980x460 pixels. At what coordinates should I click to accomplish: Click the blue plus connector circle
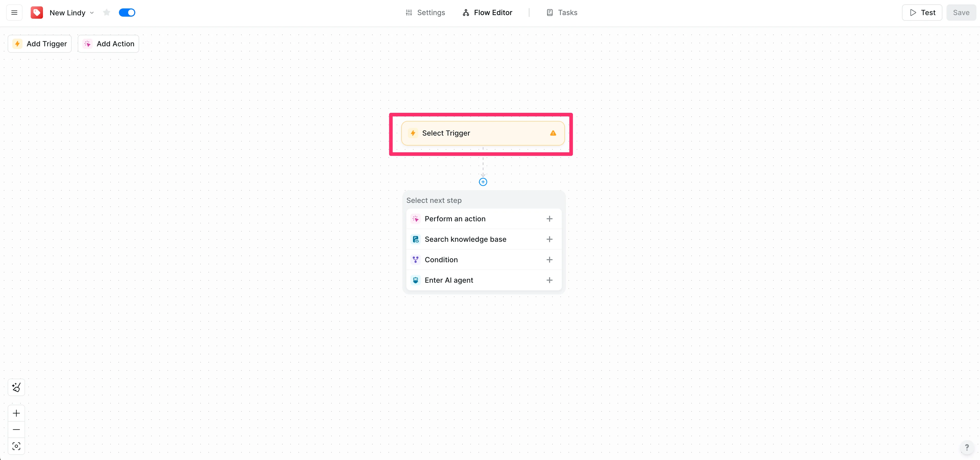483,182
